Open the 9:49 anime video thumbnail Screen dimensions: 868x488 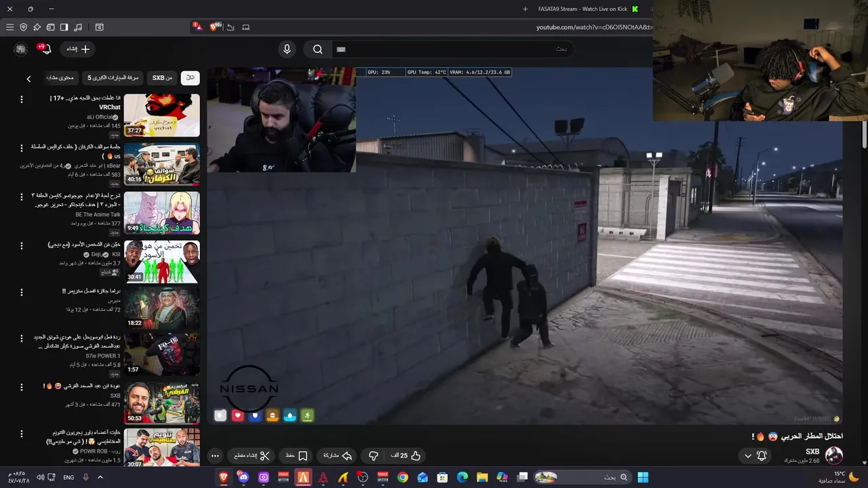tap(162, 213)
